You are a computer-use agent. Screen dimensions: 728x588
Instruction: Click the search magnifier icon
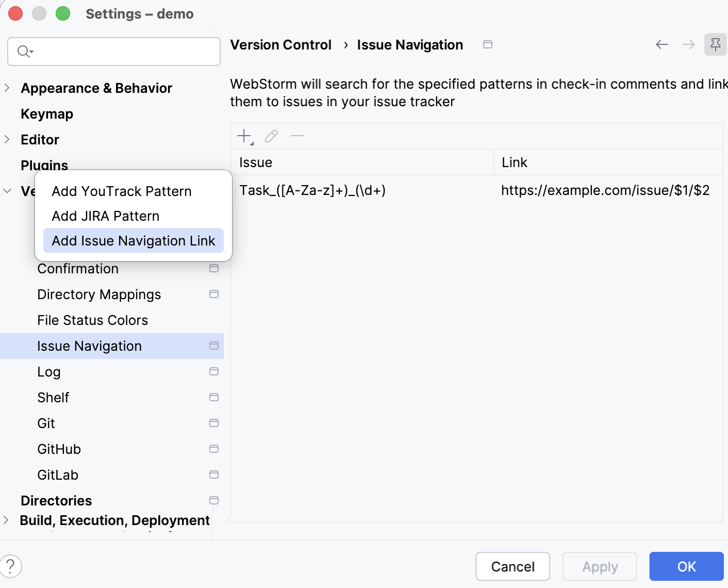pos(24,52)
